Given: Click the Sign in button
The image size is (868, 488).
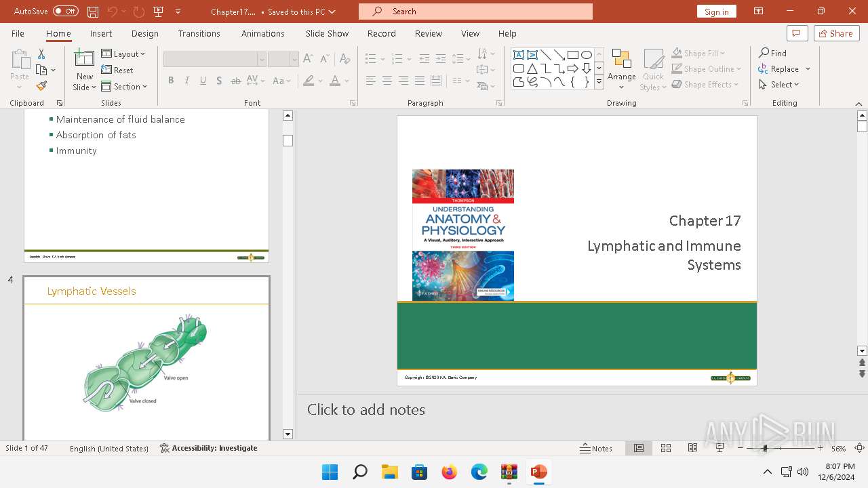Looking at the screenshot, I should [716, 12].
